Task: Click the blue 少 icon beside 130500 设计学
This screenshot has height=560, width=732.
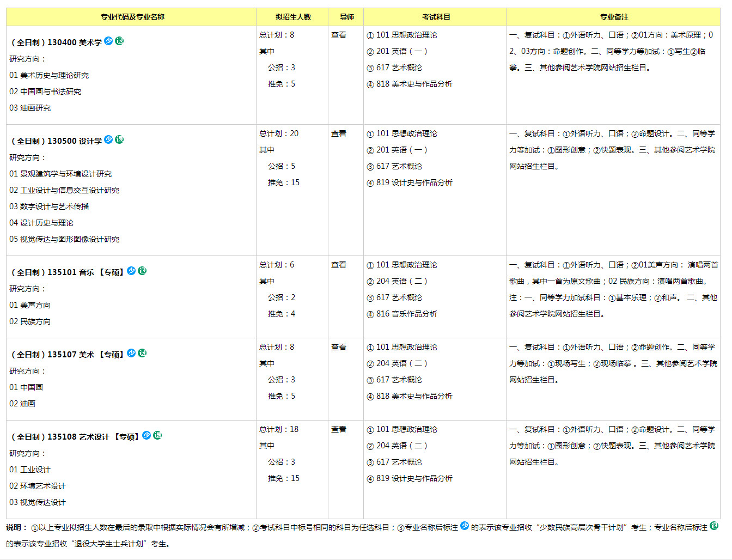Action: click(x=108, y=139)
